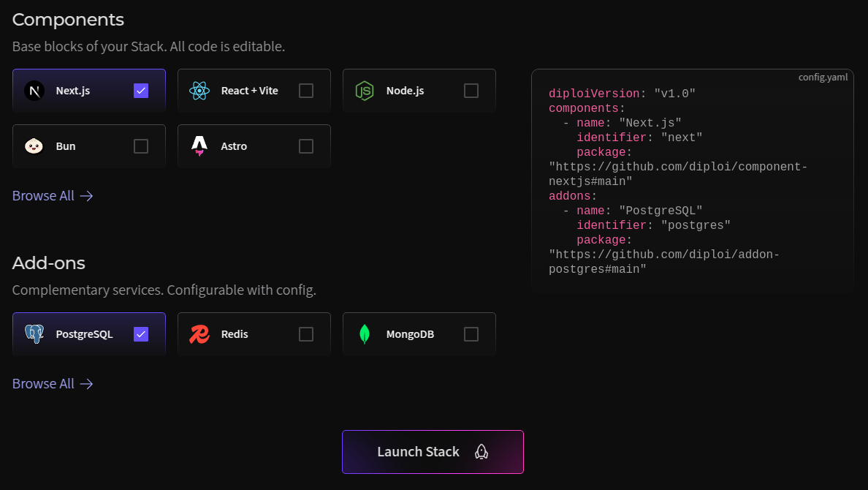Click the addons: key in config
868x490 pixels.
(572, 196)
